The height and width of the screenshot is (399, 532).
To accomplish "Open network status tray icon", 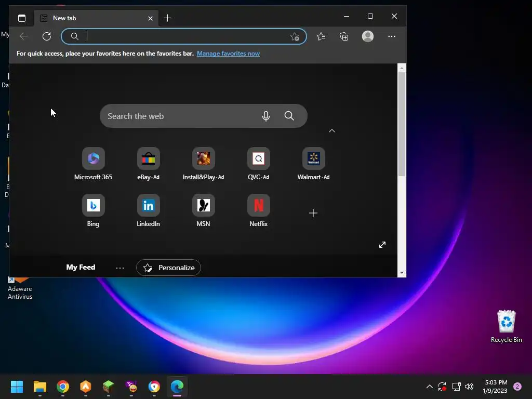I will pyautogui.click(x=456, y=387).
